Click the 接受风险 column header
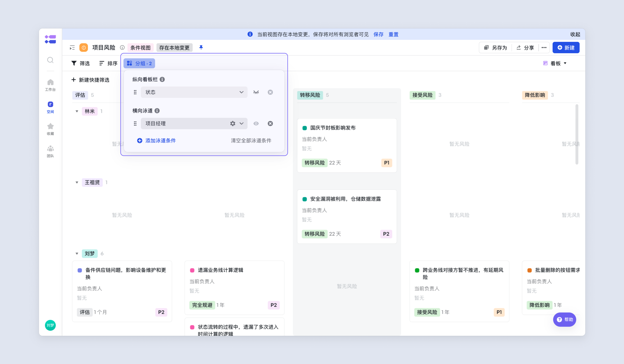 point(422,95)
